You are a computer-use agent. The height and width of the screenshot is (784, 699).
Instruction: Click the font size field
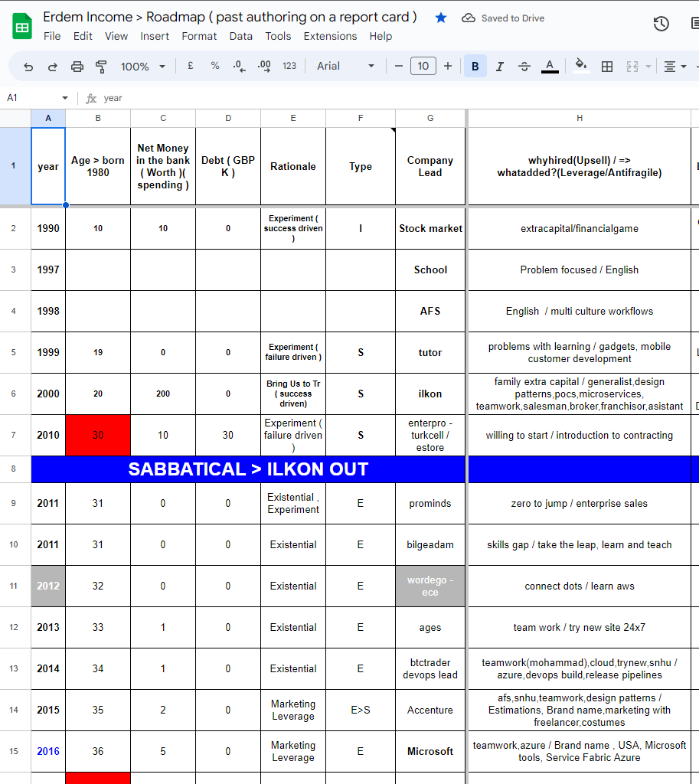pos(423,66)
